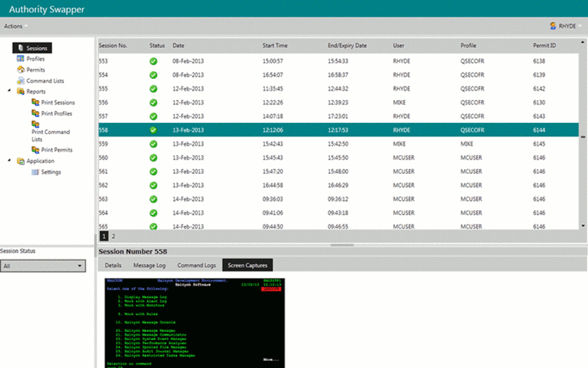Click scroll down arrow of sessions table
588x368 pixels.
583,226
